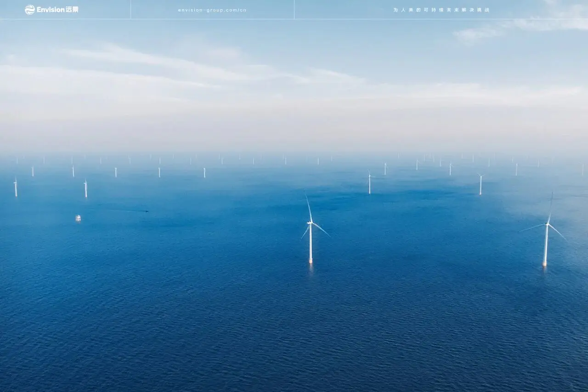Click the offshore substation platform on the water
588x392 pixels.
(78, 218)
